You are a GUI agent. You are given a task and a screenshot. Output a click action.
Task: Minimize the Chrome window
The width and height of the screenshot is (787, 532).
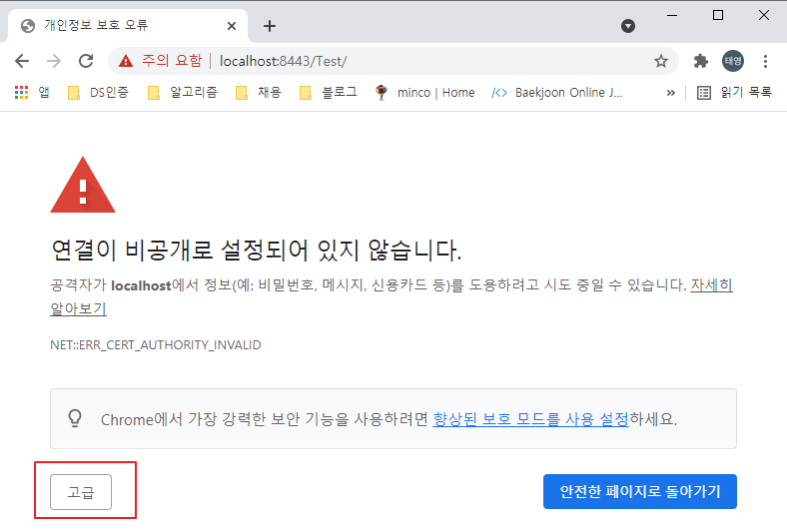672,16
